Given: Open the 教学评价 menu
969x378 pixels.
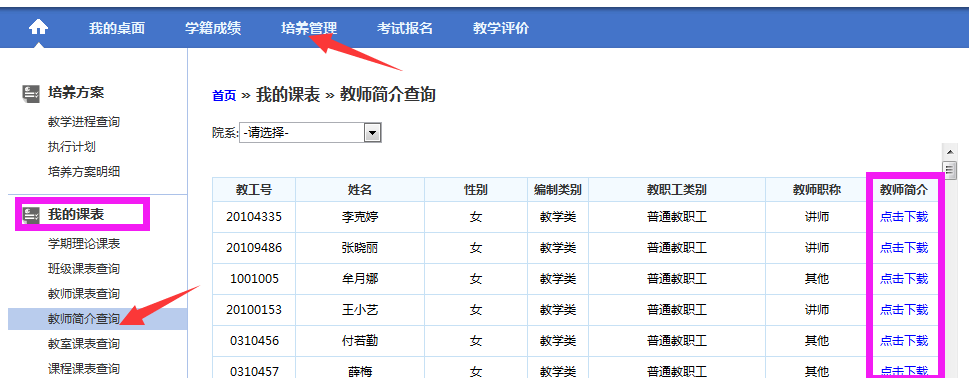Looking at the screenshot, I should (x=501, y=28).
